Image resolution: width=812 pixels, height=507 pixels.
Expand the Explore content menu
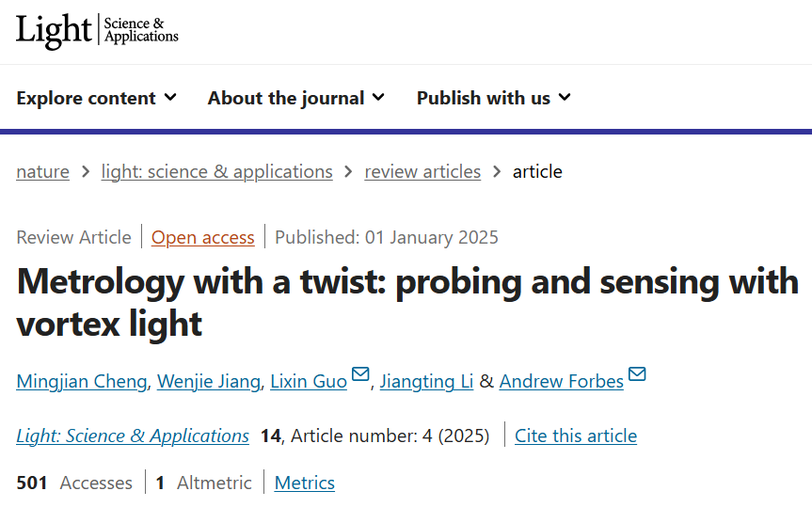[96, 98]
